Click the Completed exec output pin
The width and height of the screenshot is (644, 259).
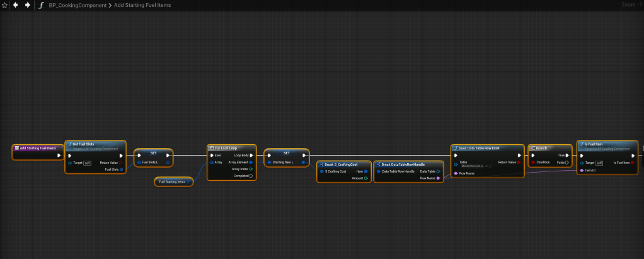[251, 176]
